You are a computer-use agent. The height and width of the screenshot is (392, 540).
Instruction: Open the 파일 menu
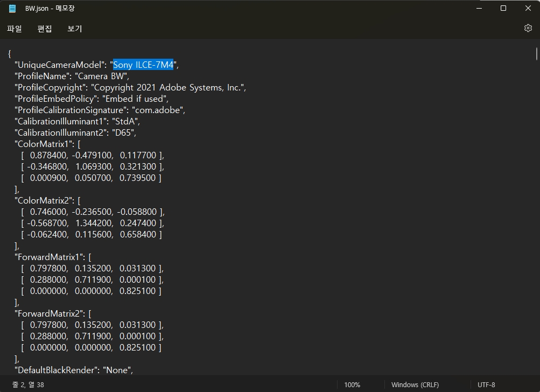tap(15, 29)
